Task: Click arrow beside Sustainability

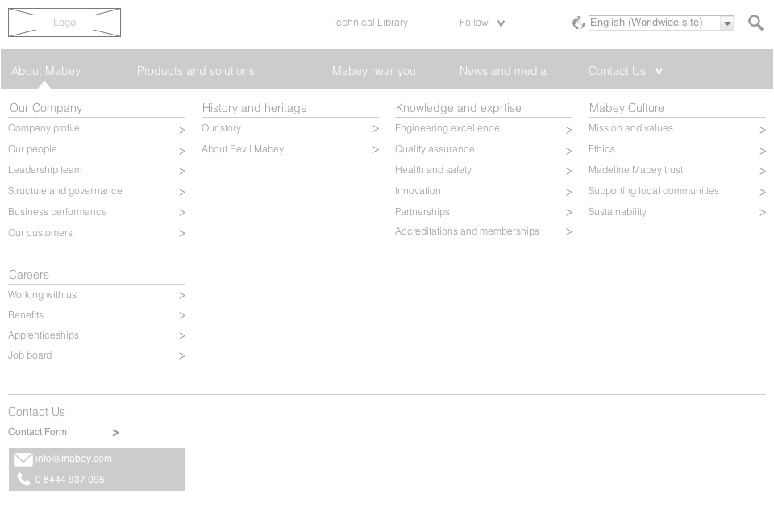Action: (763, 212)
